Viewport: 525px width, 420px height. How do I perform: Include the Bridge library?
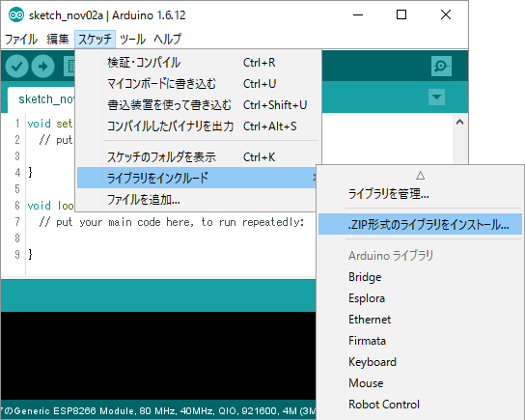[420, 277]
